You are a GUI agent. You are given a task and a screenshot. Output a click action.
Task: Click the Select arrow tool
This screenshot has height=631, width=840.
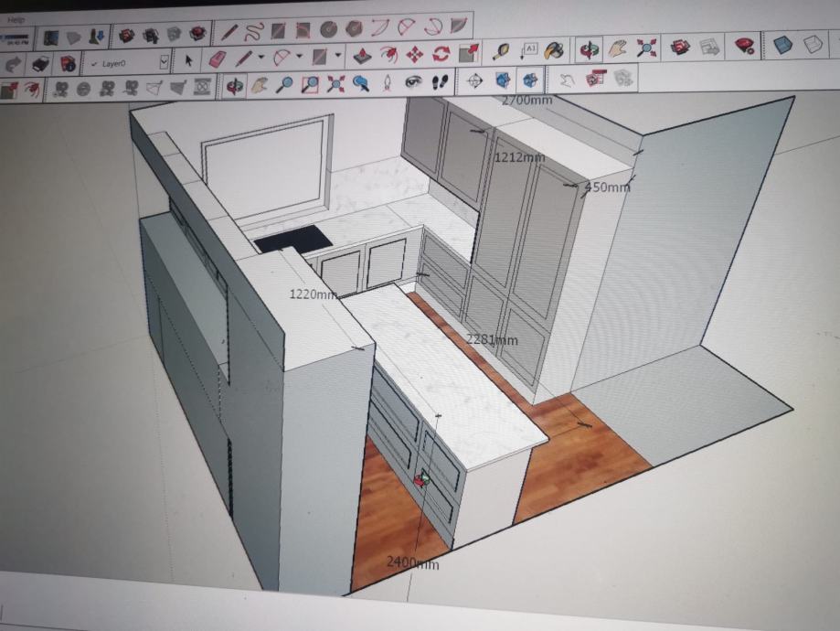(189, 60)
